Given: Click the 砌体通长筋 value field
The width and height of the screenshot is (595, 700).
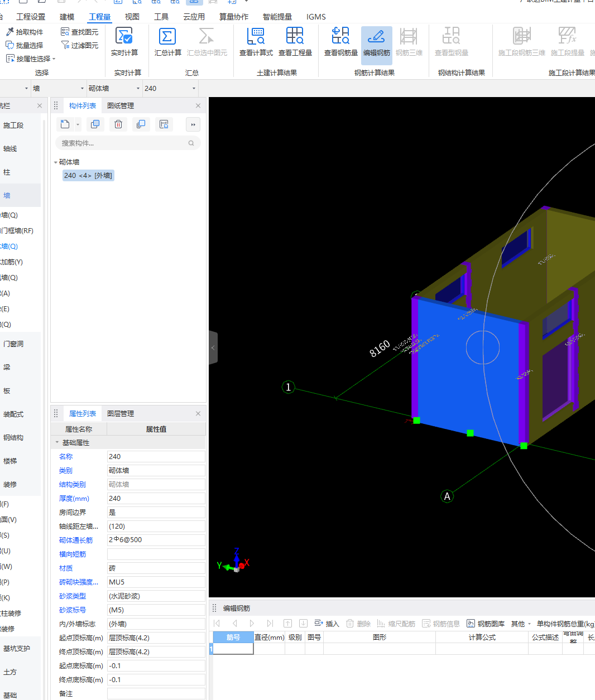Looking at the screenshot, I should [156, 540].
